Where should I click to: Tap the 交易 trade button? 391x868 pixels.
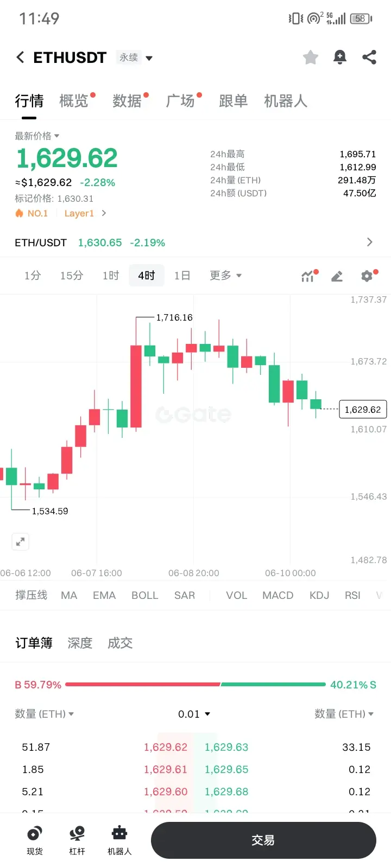pyautogui.click(x=263, y=840)
